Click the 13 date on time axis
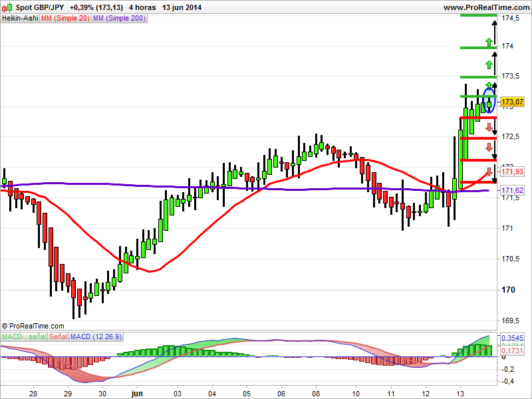 460,394
